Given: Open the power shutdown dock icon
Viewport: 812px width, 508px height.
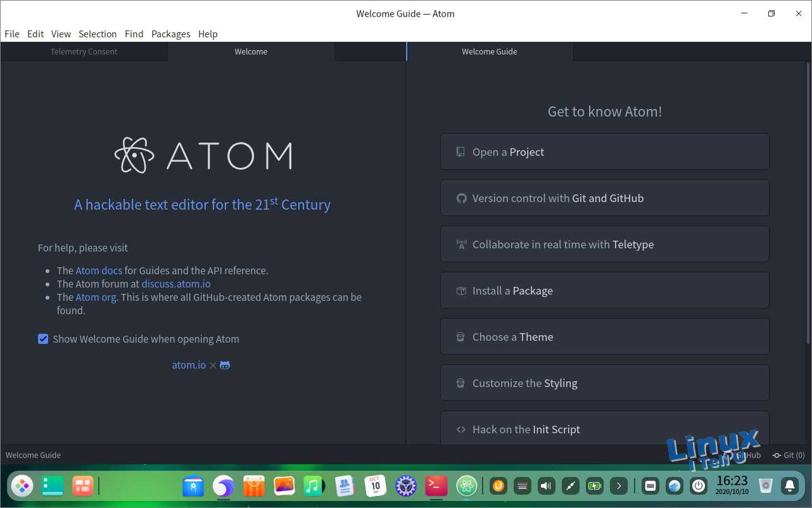Looking at the screenshot, I should [x=699, y=486].
